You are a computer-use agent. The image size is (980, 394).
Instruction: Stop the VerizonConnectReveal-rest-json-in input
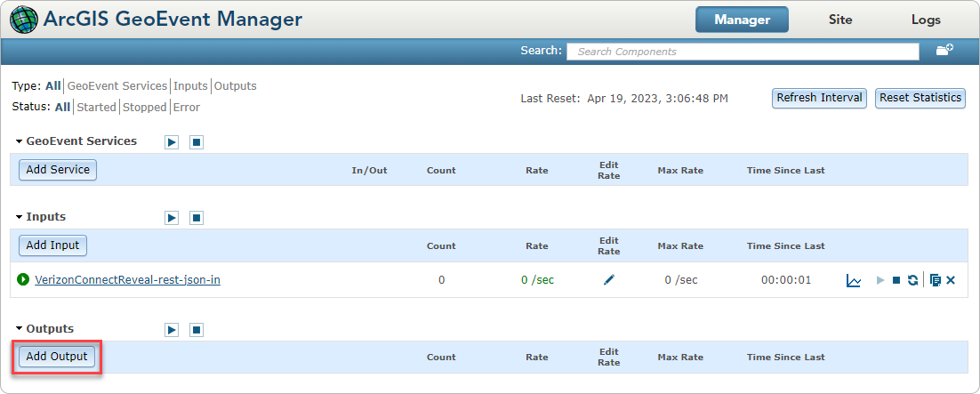tap(896, 280)
